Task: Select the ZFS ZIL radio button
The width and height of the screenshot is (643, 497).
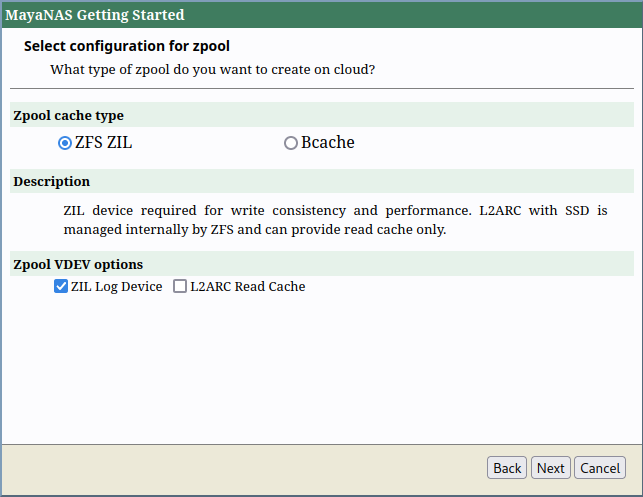Action: tap(65, 143)
